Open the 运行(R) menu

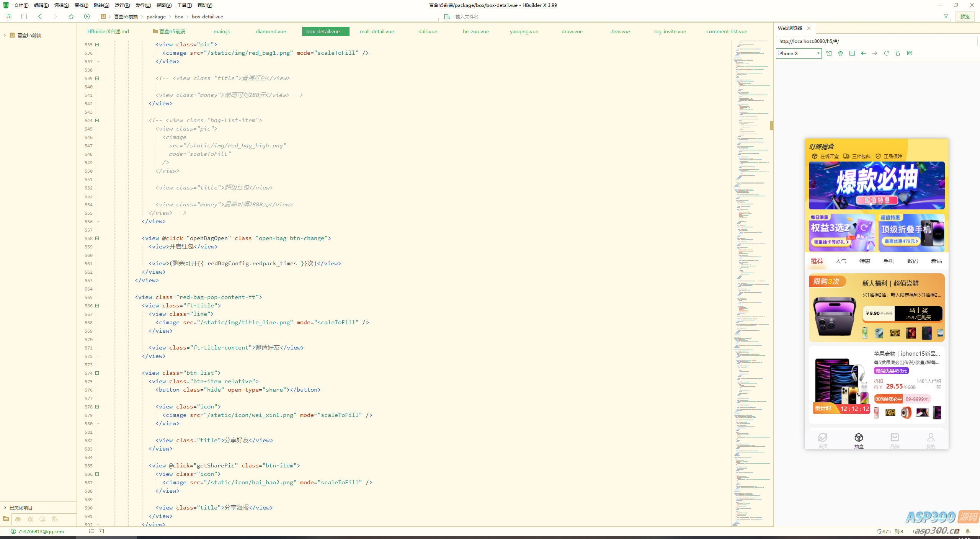tap(122, 5)
